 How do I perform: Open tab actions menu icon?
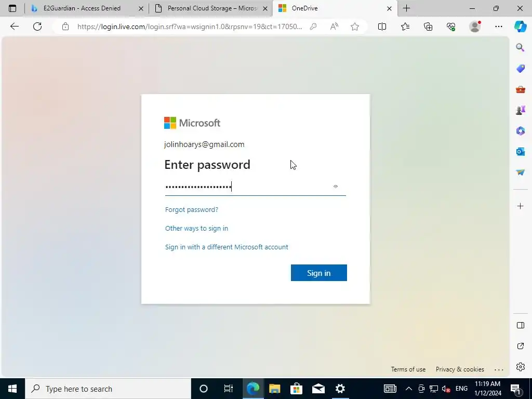(12, 8)
